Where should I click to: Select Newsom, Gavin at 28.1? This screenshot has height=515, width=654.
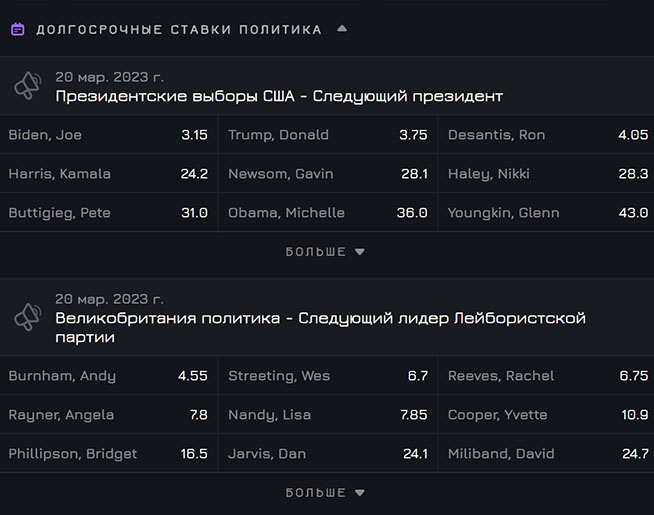point(327,174)
